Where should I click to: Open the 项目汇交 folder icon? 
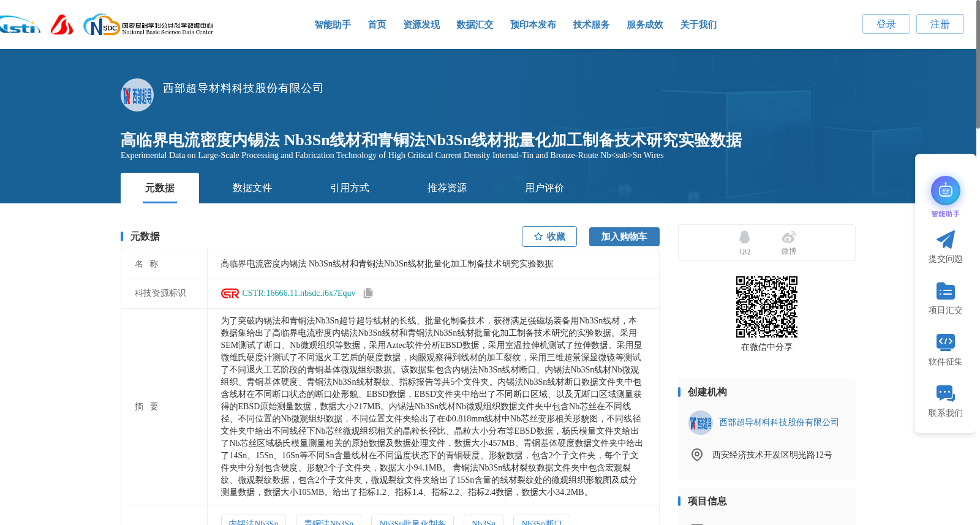click(x=945, y=291)
